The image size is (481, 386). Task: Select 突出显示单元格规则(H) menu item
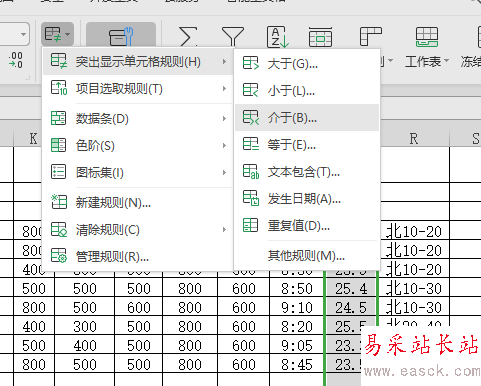pyautogui.click(x=138, y=62)
